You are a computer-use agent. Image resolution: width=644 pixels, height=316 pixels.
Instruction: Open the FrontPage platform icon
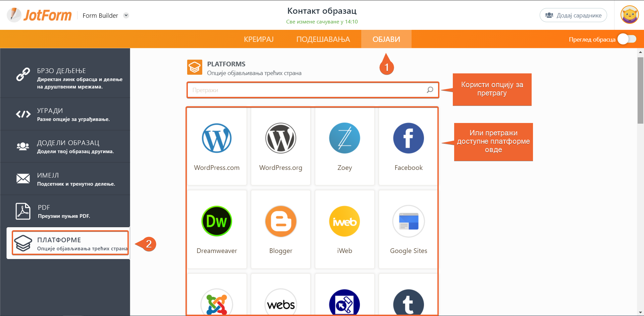coord(344,303)
